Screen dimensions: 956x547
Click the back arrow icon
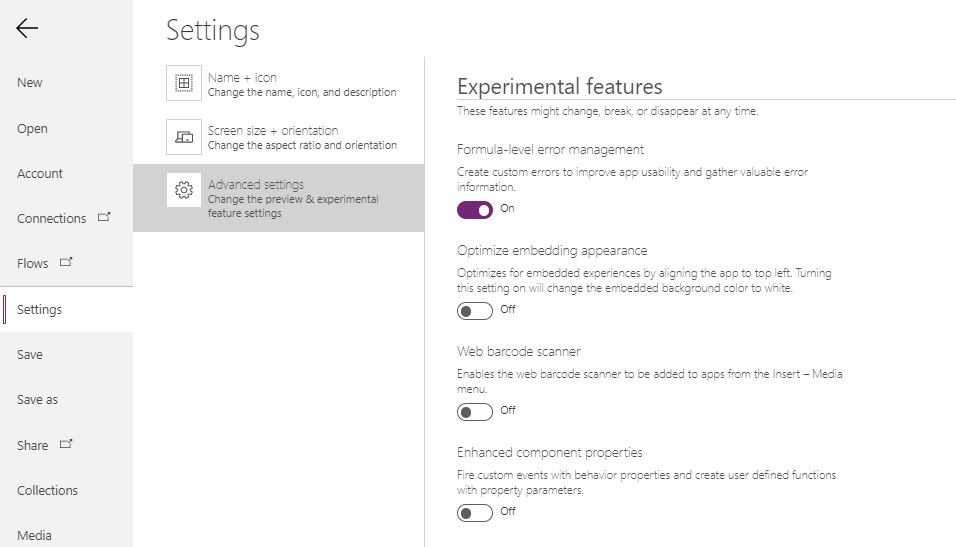(27, 28)
